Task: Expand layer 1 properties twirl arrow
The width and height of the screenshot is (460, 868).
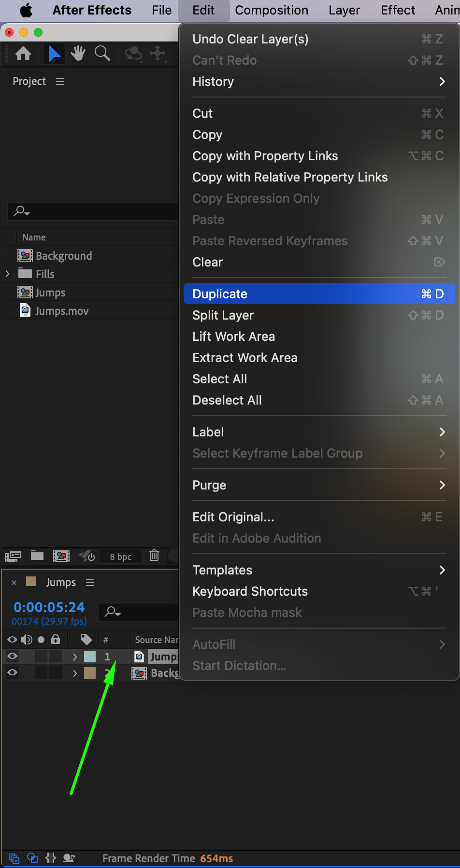Action: tap(75, 657)
